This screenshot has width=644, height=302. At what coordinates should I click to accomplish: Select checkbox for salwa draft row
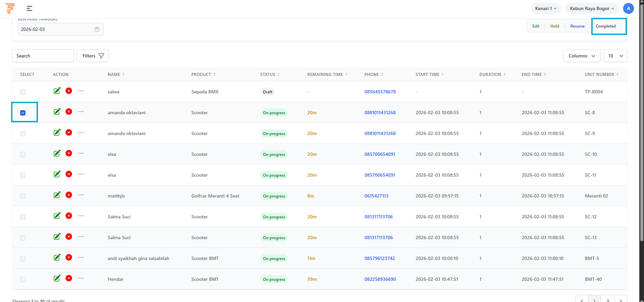23,92
